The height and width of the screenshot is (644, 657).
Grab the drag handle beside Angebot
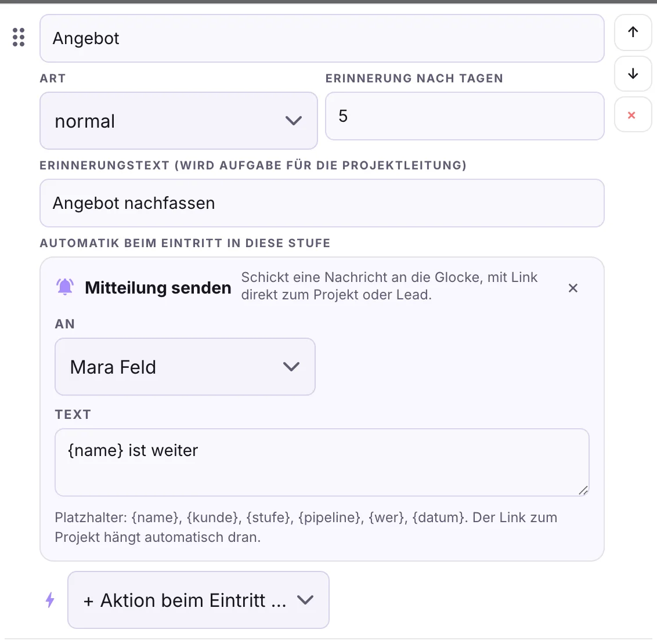coord(19,37)
